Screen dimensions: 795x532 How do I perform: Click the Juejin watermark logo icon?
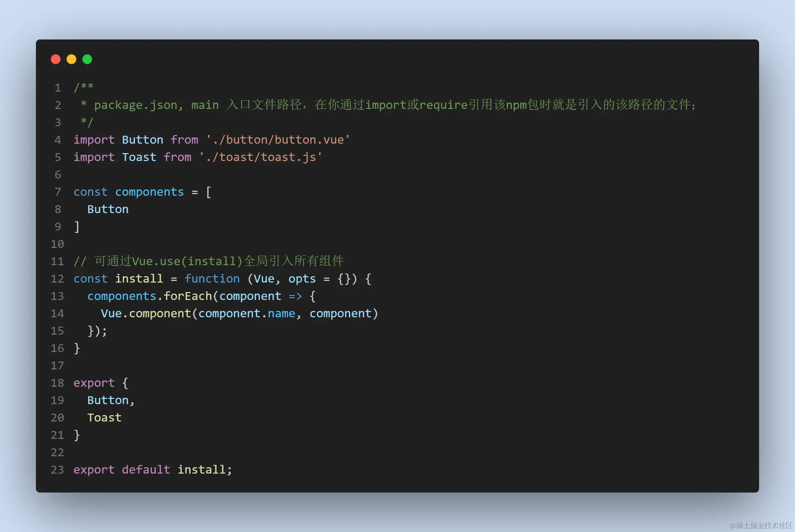733,525
